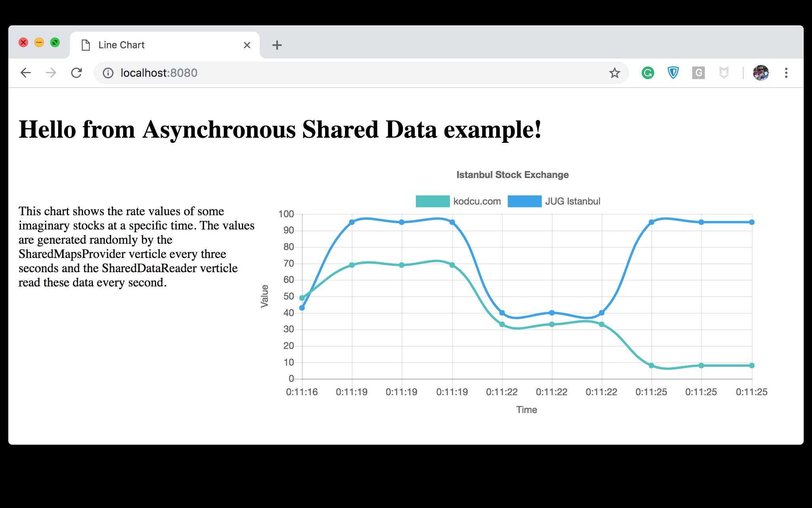This screenshot has width=812, height=508.
Task: Click the browser back arrow
Action: 26,73
